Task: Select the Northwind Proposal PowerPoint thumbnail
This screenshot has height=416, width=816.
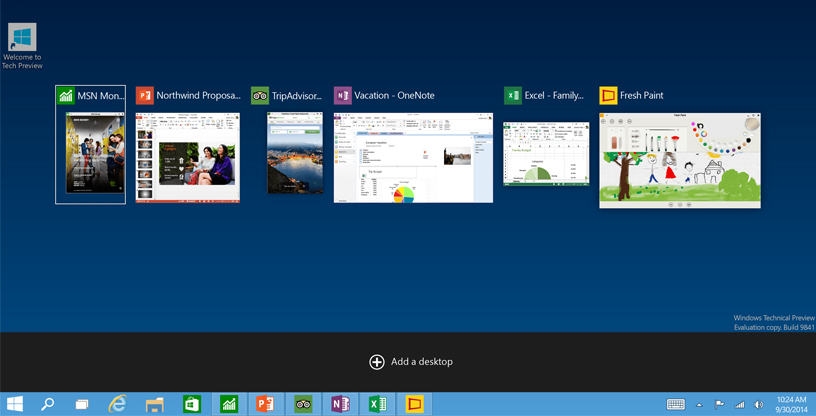Action: click(x=188, y=157)
